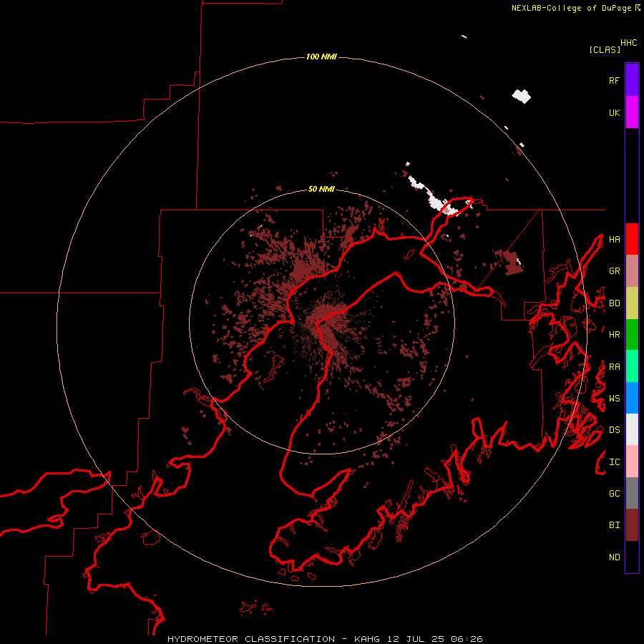Click the RF purple legend swatch
Image resolution: width=644 pixels, height=644 pixels.
(632, 80)
